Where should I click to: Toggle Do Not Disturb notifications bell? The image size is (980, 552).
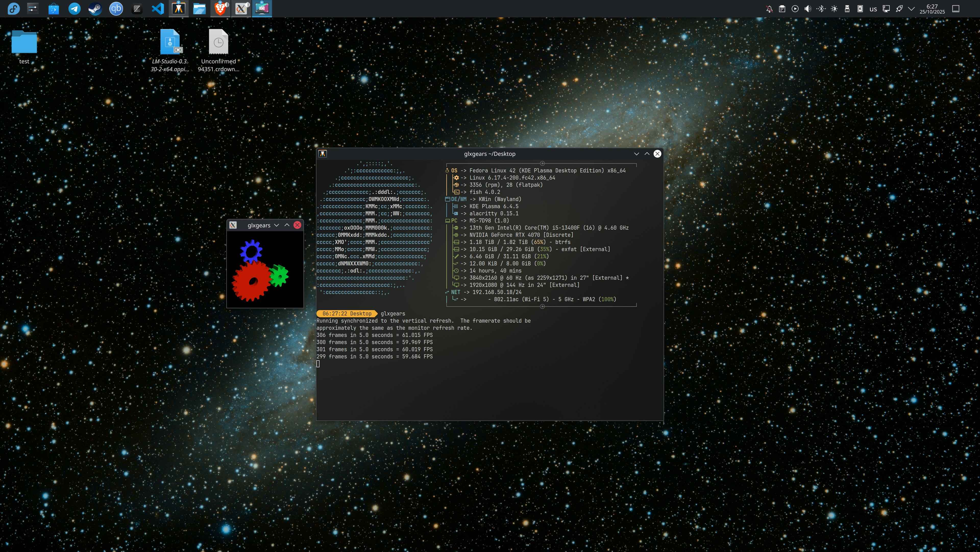(769, 9)
